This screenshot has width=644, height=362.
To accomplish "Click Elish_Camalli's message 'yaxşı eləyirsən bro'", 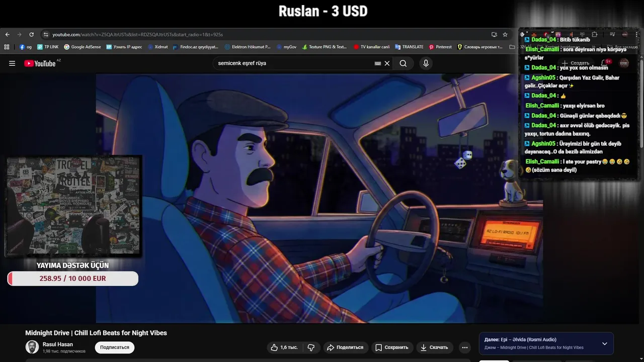I will (x=565, y=106).
